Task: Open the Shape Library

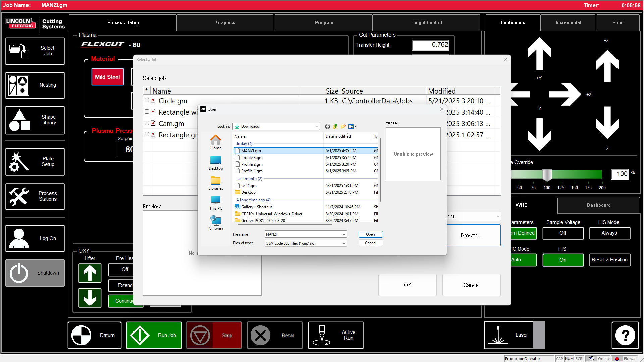Action: [35, 120]
